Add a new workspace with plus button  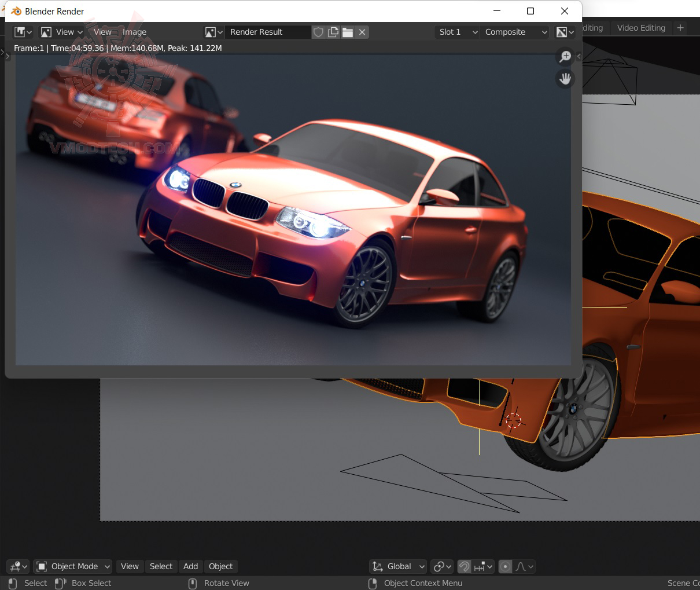680,28
